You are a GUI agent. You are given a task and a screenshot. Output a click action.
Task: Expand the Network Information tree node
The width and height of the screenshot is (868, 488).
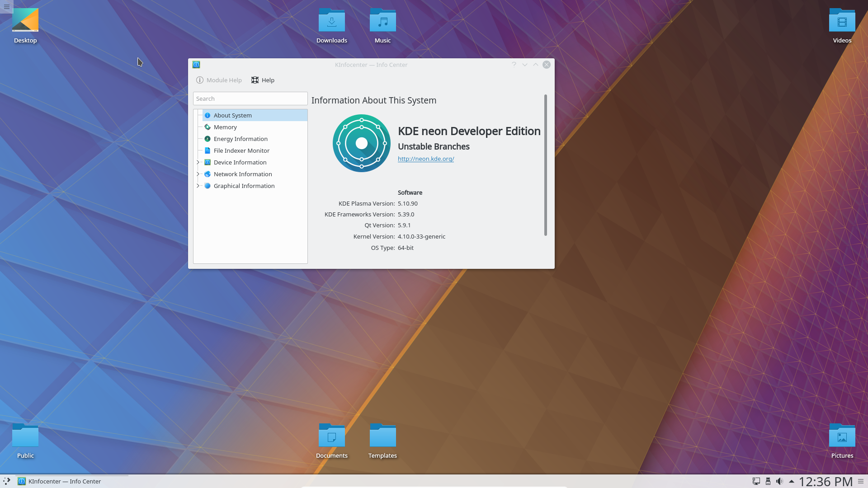coord(198,174)
